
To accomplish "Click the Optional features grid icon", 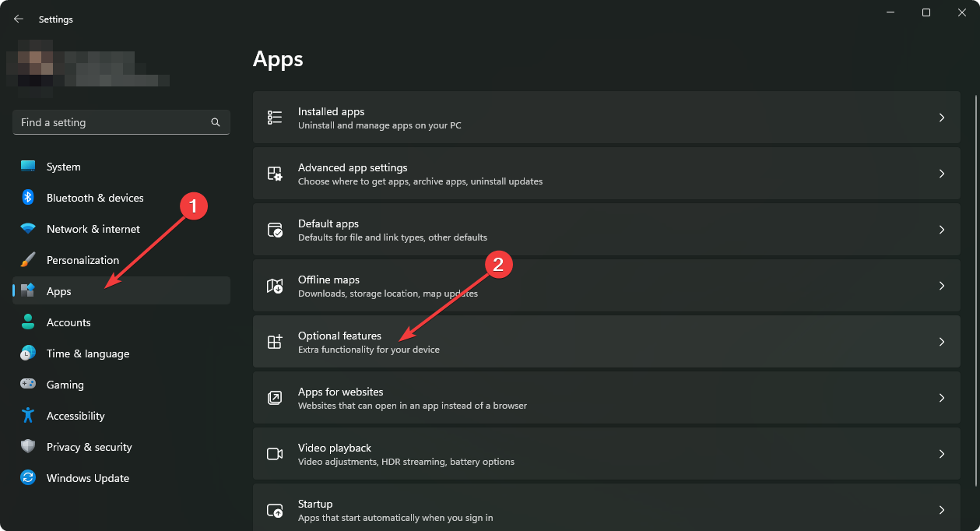I will [275, 342].
